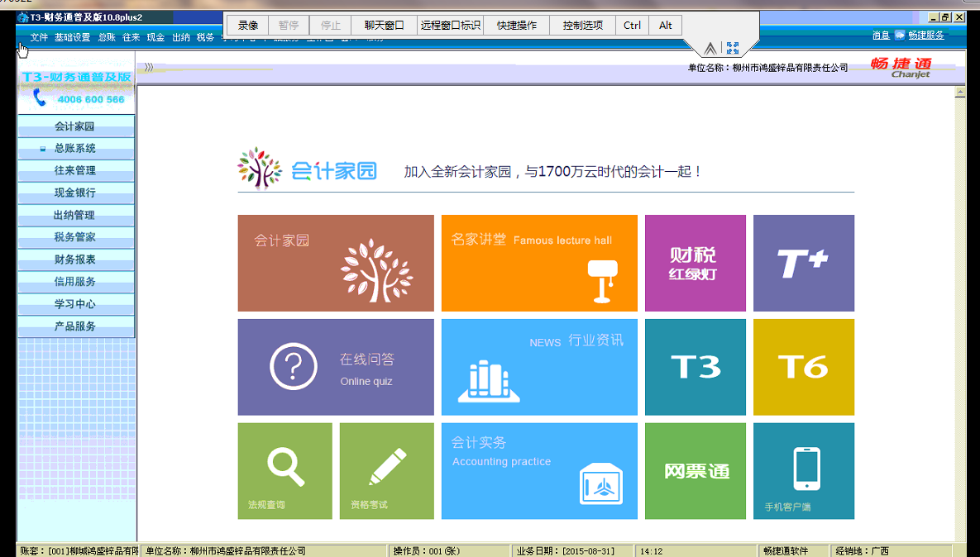Open 现金银行 in the sidebar

click(75, 193)
